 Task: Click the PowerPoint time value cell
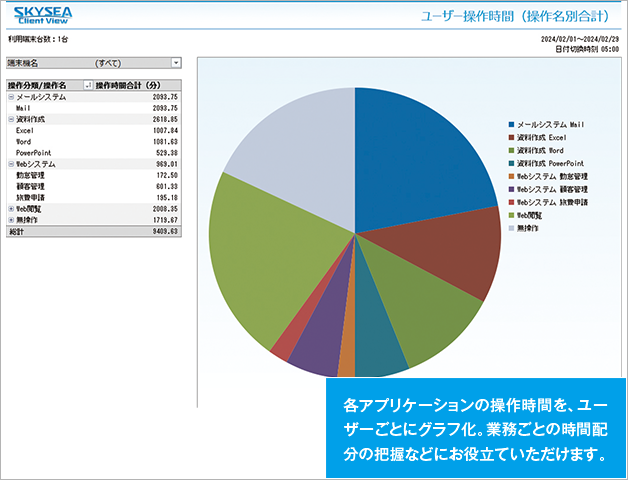[167, 153]
